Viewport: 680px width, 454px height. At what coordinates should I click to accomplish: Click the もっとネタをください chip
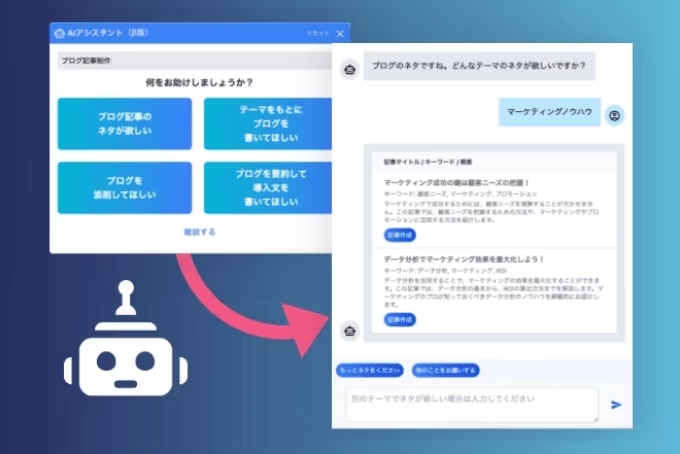click(370, 370)
